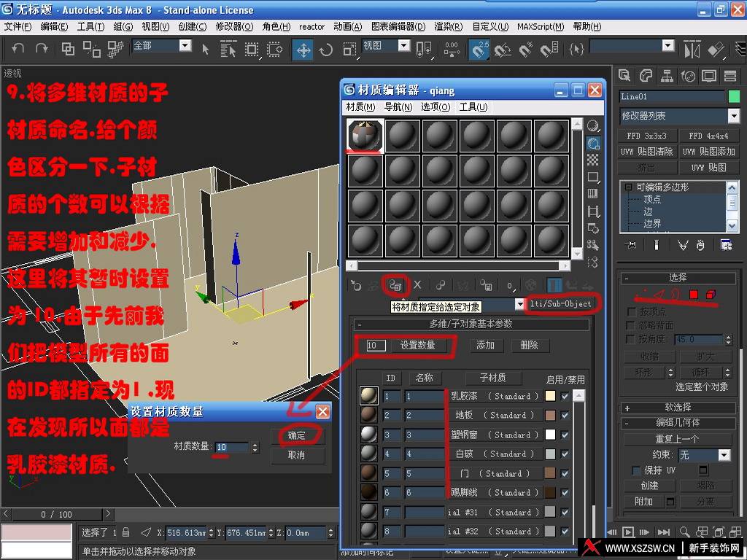Toggle enable checkbox for 白玻 sub-material
This screenshot has height=560, width=747.
click(565, 454)
